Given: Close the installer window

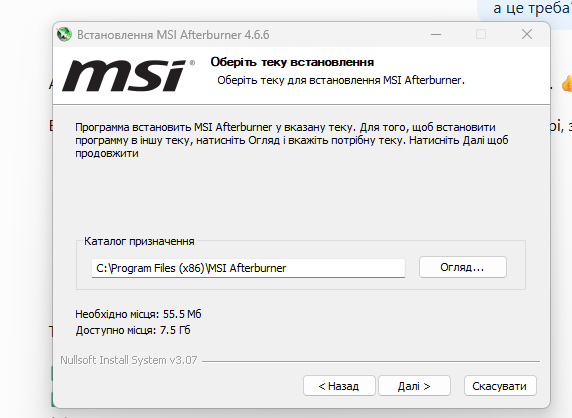Looking at the screenshot, I should click(x=527, y=35).
